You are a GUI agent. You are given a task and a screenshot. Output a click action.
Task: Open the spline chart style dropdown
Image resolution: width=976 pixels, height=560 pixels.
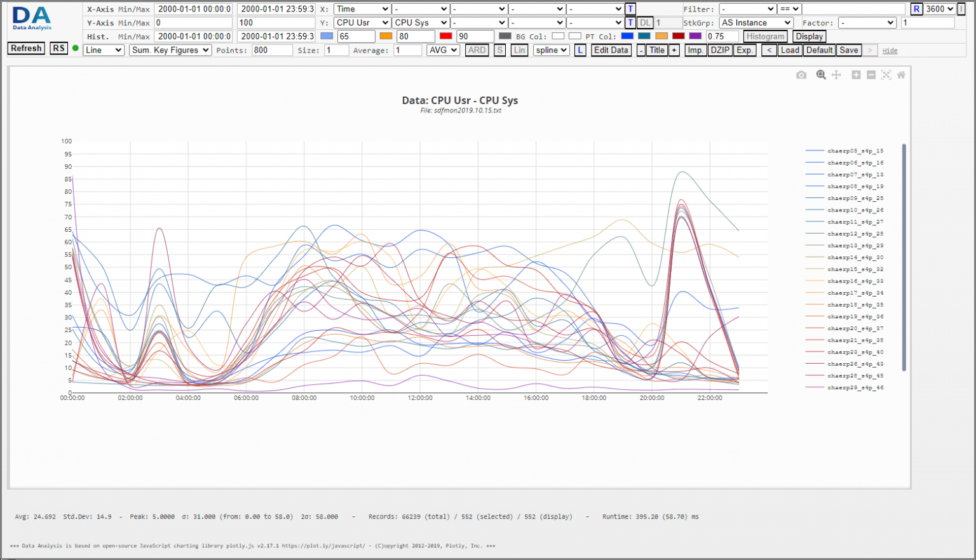[550, 50]
